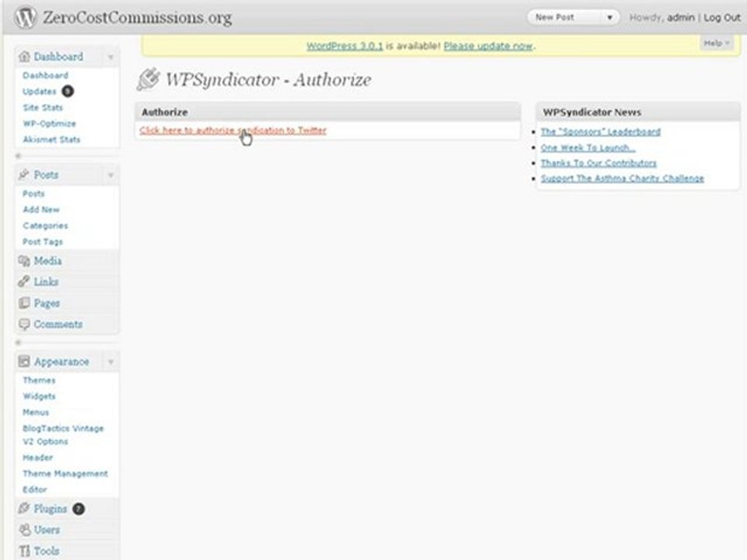747x560 pixels.
Task: Click the Links chain icon
Action: click(x=24, y=282)
